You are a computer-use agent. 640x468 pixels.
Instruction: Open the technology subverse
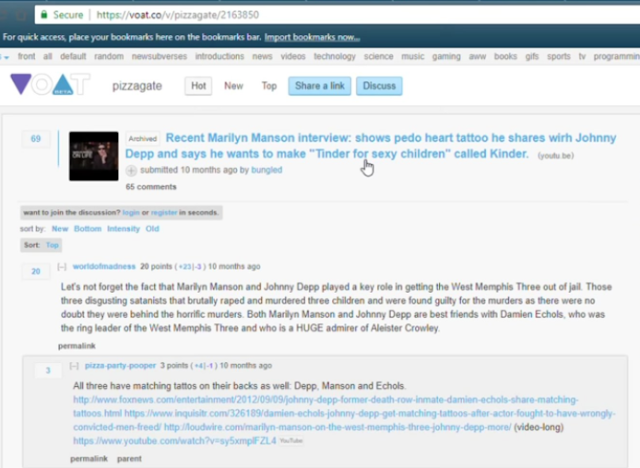(335, 56)
